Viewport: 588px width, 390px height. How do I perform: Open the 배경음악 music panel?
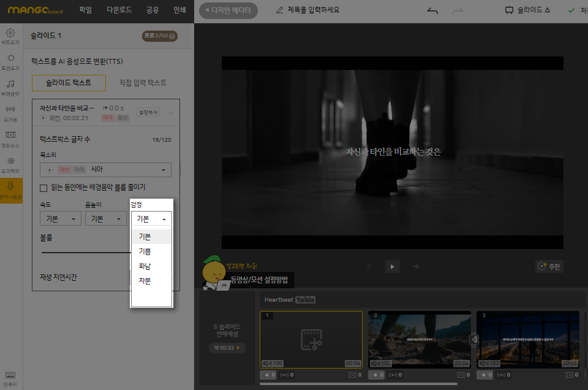[x=10, y=88]
